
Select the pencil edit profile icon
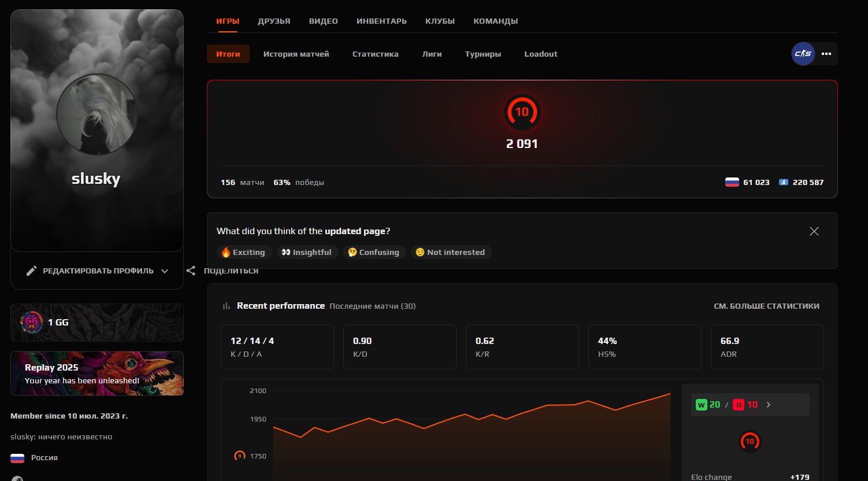click(32, 271)
